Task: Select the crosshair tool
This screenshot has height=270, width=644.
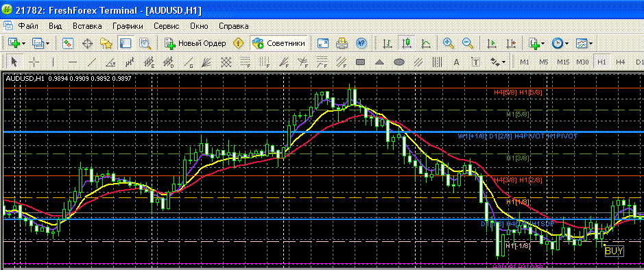Action: (x=34, y=62)
